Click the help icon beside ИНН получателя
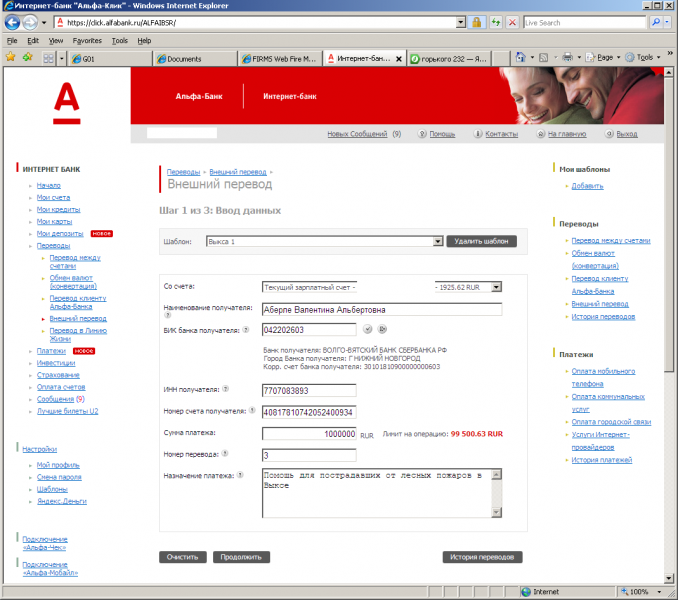Image resolution: width=678 pixels, height=600 pixels. (x=225, y=390)
